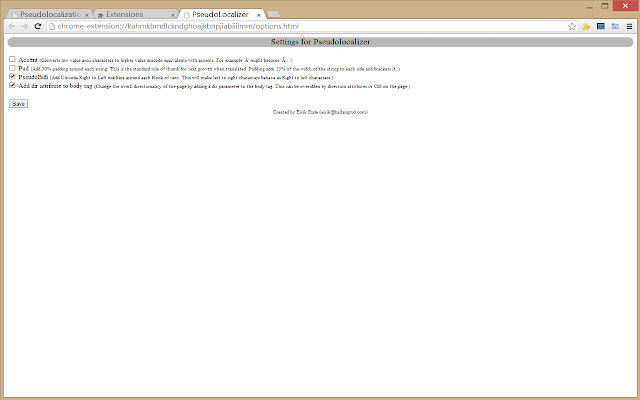
Task: Switch to the Pseudolocalization tab
Action: 49,14
